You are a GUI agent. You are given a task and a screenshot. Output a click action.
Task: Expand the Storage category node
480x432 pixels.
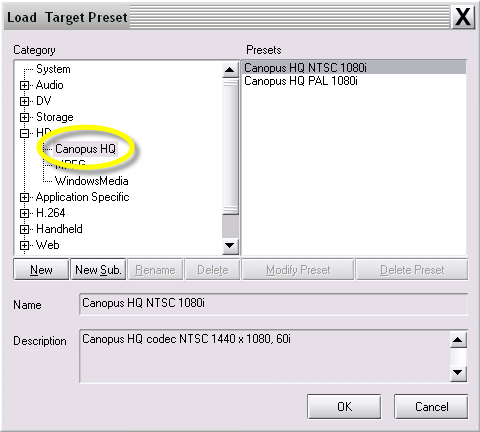[x=24, y=117]
